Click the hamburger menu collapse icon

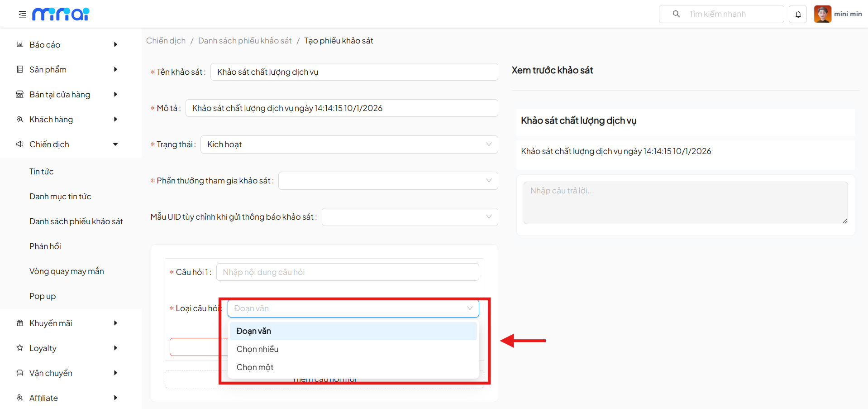(x=22, y=14)
